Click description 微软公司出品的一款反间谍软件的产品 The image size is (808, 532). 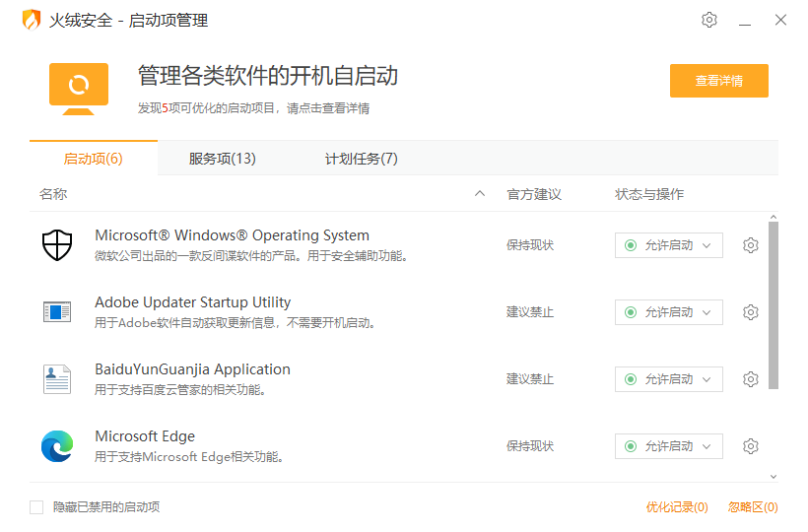[x=251, y=256]
